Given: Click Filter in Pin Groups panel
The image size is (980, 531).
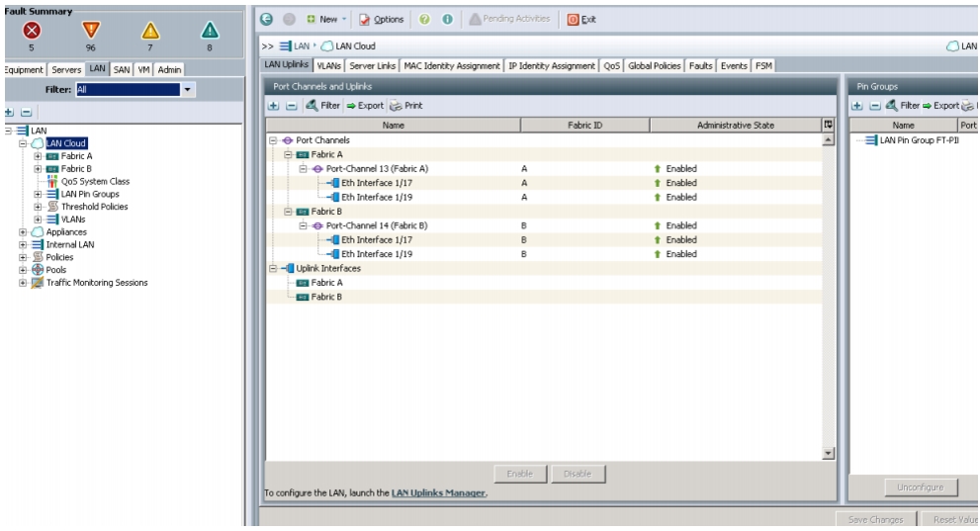Looking at the screenshot, I should click(x=903, y=106).
